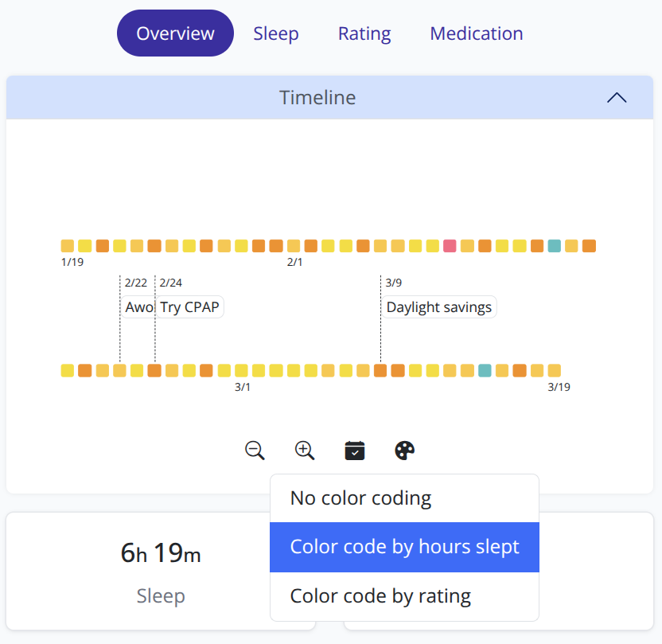
Task: Click the teal square in the top row
Action: [555, 246]
